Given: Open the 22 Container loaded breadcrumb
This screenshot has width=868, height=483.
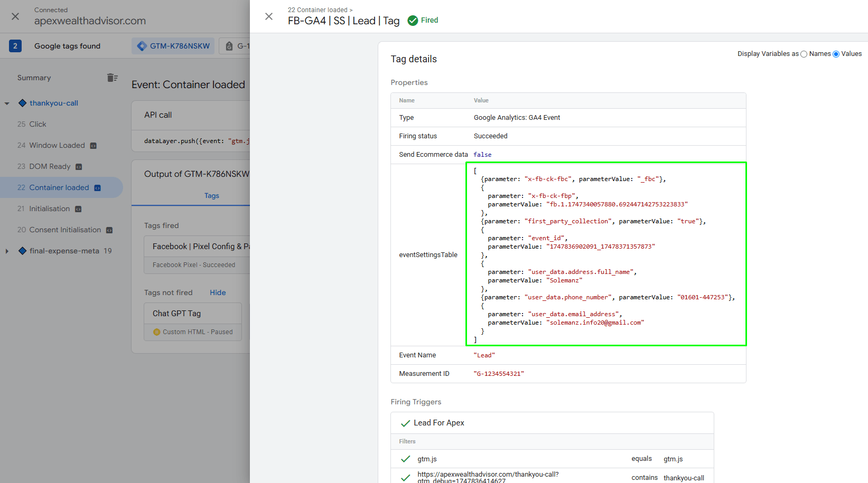Looking at the screenshot, I should 318,10.
